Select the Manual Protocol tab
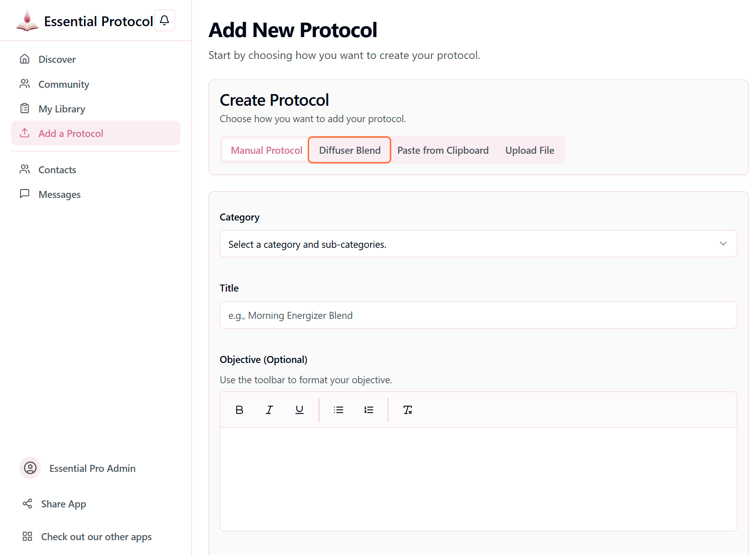 click(266, 150)
